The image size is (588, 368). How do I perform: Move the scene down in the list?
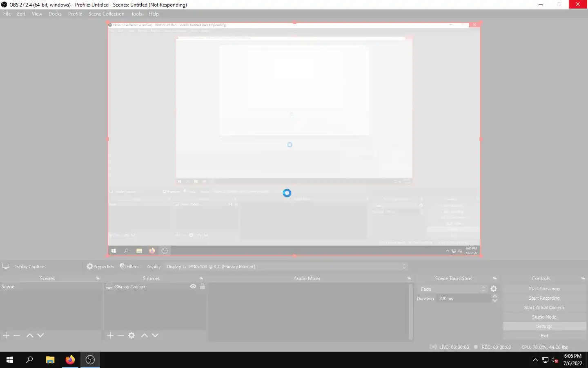40,335
